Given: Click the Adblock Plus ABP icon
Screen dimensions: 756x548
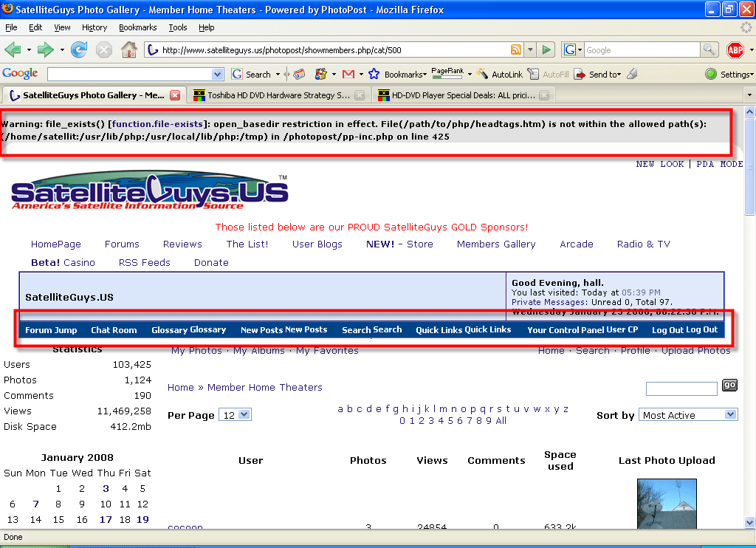Looking at the screenshot, I should click(735, 49).
